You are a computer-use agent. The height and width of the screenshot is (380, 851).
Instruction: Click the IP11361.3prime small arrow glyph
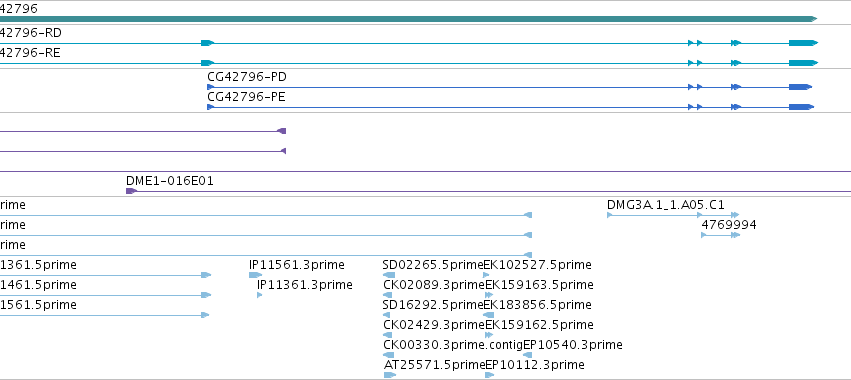point(259,295)
